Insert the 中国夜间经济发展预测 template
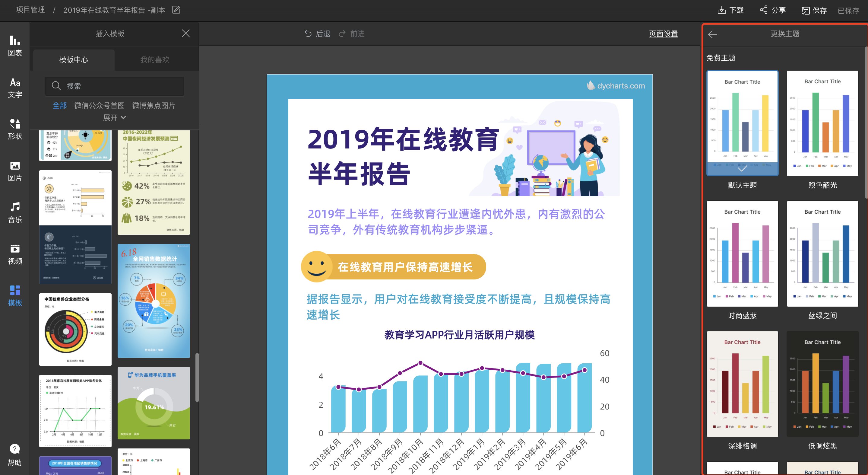 tap(154, 182)
